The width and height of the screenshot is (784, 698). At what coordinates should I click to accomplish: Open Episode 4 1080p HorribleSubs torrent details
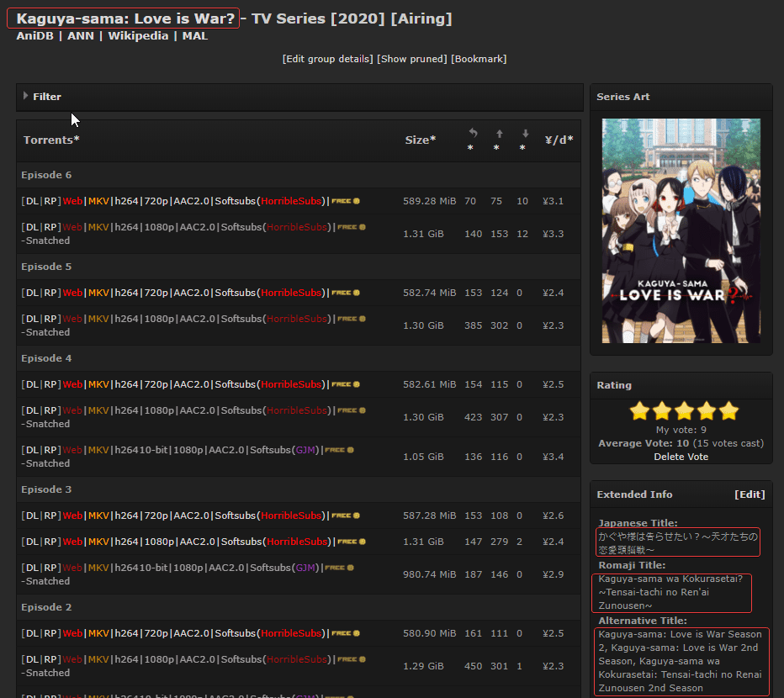point(198,410)
